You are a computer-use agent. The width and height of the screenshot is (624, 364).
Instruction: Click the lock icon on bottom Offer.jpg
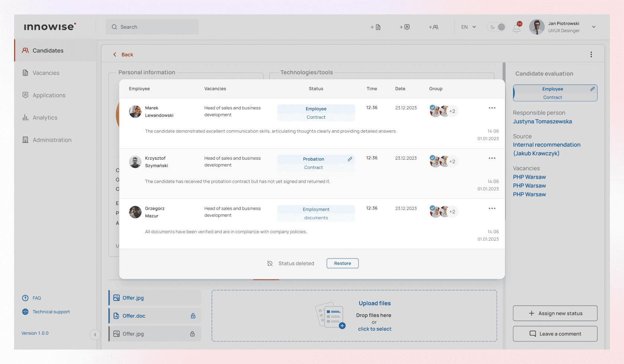192,334
